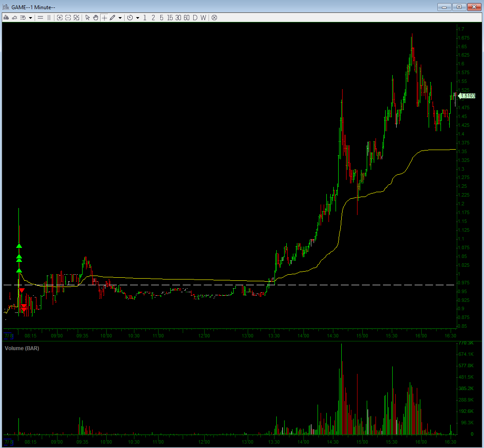
Task: Click the 1.675 price axis label
Action: click(x=463, y=38)
